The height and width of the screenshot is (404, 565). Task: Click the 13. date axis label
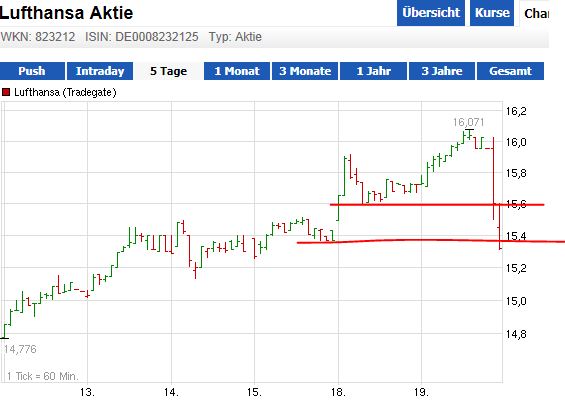[x=88, y=392]
